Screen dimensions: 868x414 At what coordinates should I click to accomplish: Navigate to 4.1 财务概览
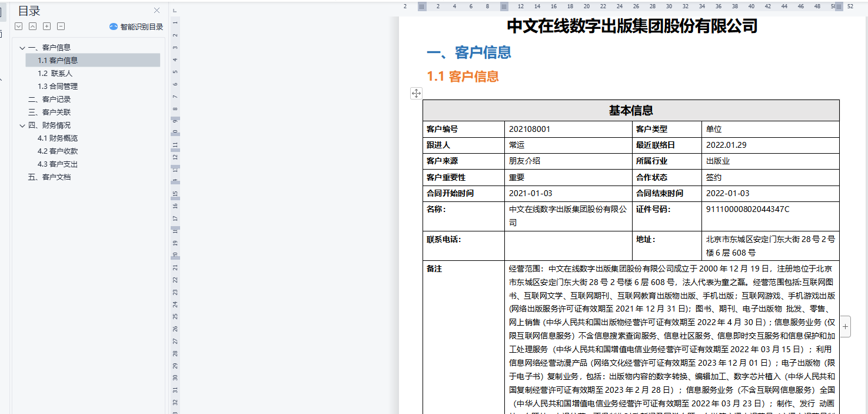pos(58,138)
